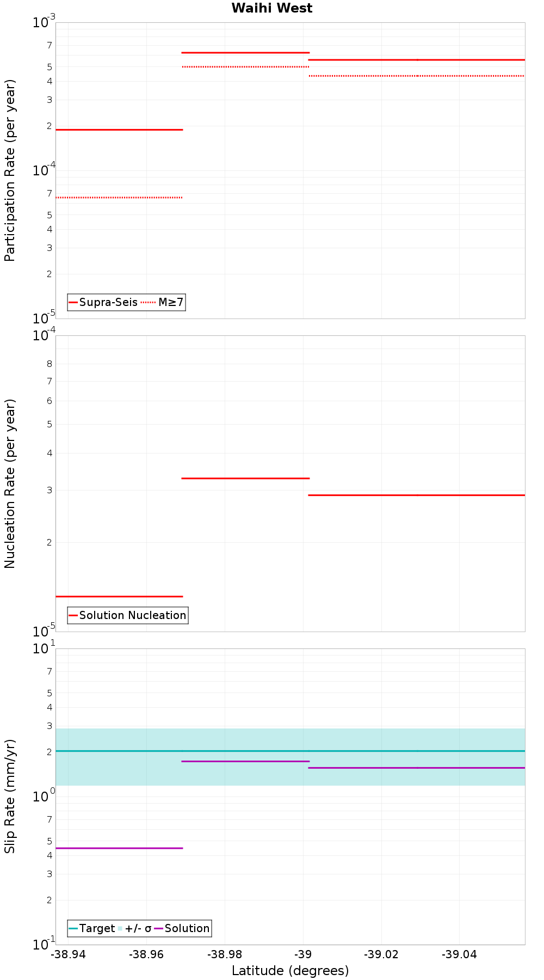544x980 pixels.
Task: Click the 'Latitude (degrees)' axis label
Action: [x=290, y=971]
